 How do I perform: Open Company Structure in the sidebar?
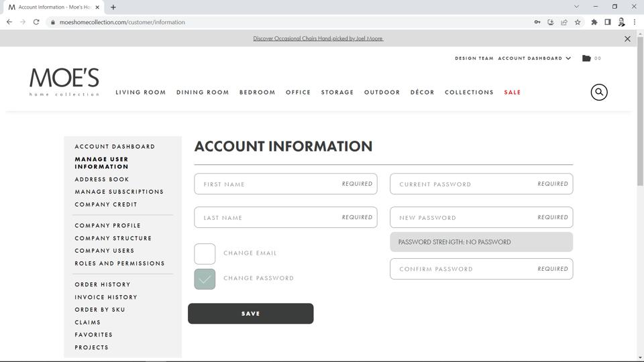[113, 238]
